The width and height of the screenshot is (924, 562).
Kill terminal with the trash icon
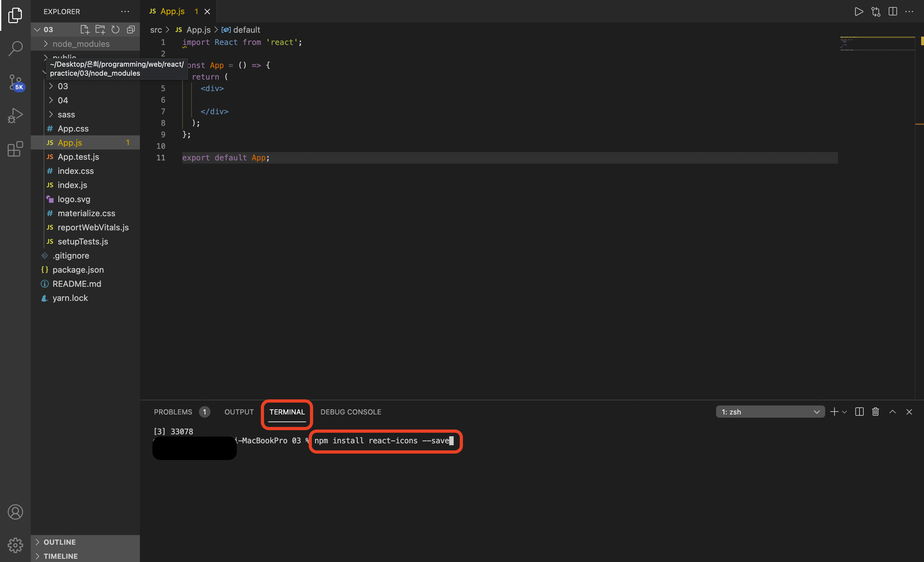[875, 412]
